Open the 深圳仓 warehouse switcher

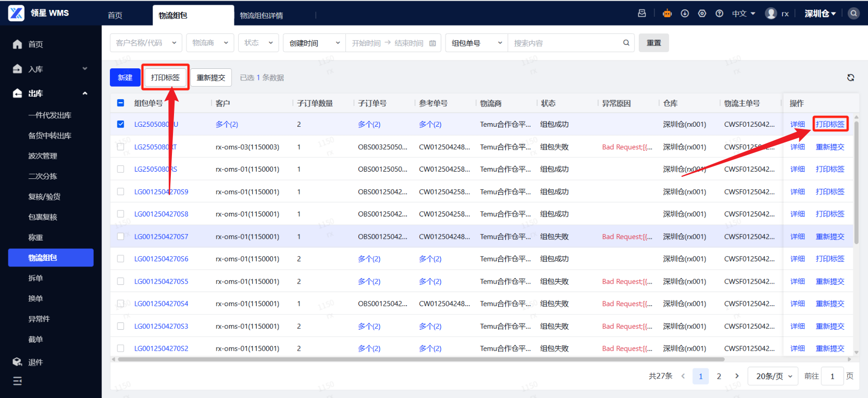tap(820, 14)
